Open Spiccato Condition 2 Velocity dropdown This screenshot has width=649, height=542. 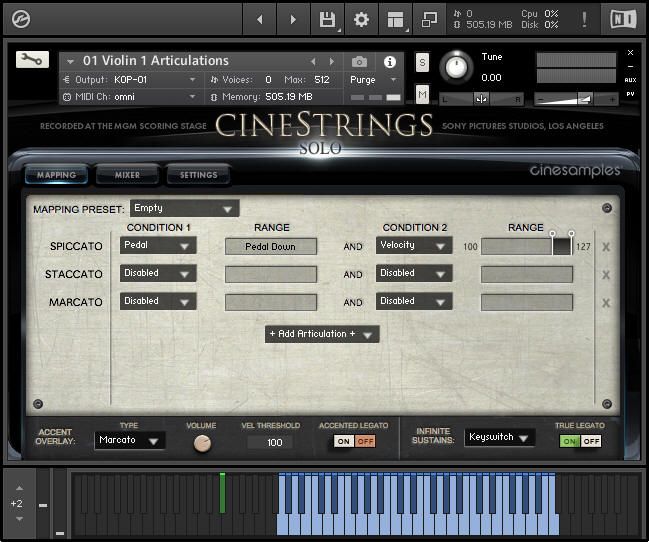click(x=414, y=245)
